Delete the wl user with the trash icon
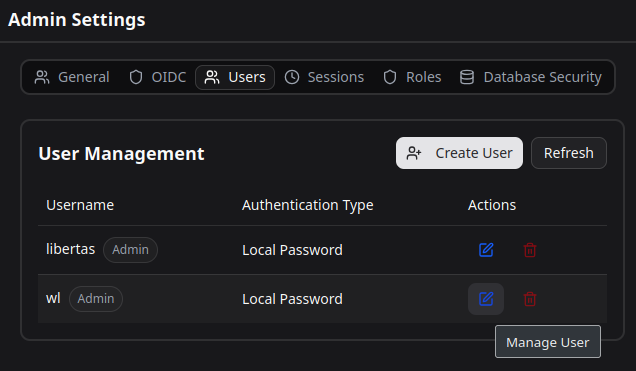 click(x=530, y=299)
